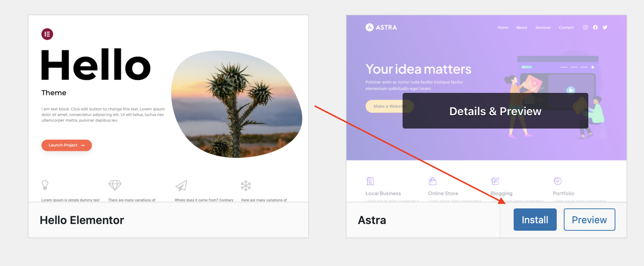The width and height of the screenshot is (644, 266).
Task: Open the Hello Elementor plant image thumbnail
Action: 237,104
